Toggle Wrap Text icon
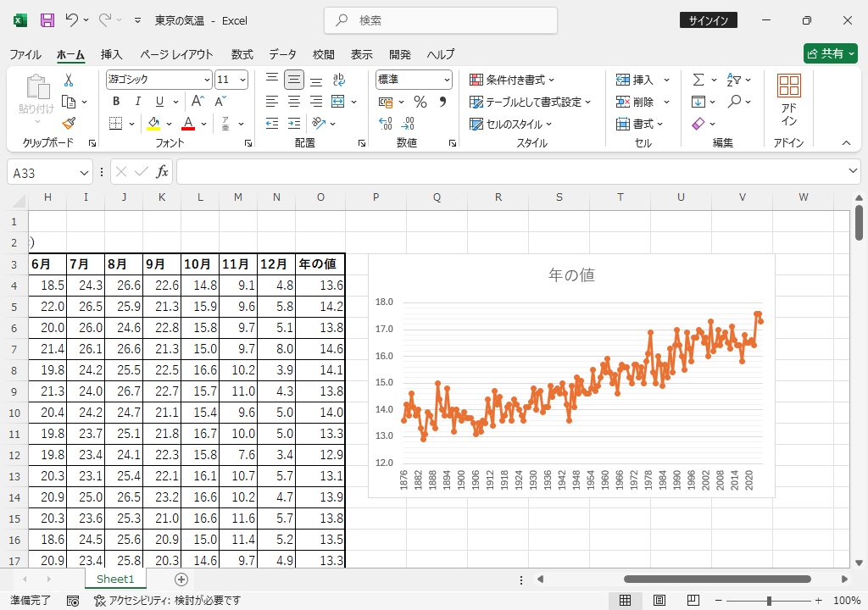 339,80
